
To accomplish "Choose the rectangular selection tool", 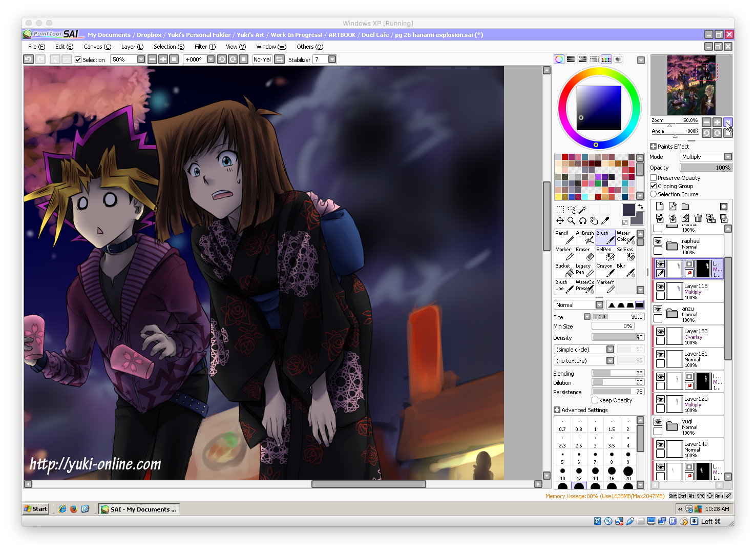I will point(560,209).
